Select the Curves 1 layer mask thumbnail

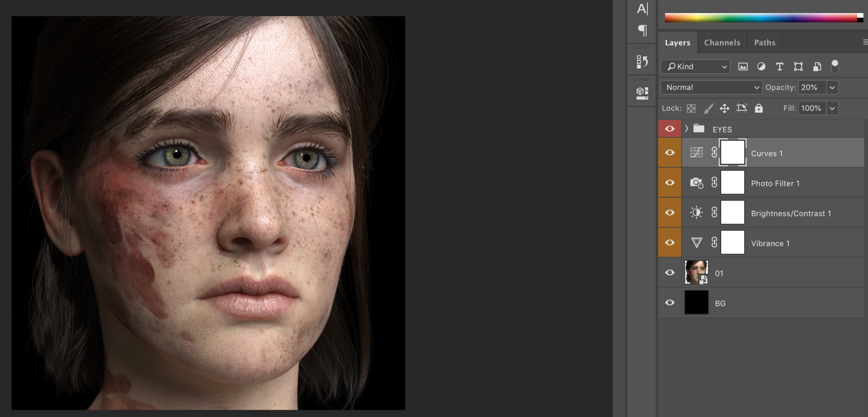tap(733, 152)
